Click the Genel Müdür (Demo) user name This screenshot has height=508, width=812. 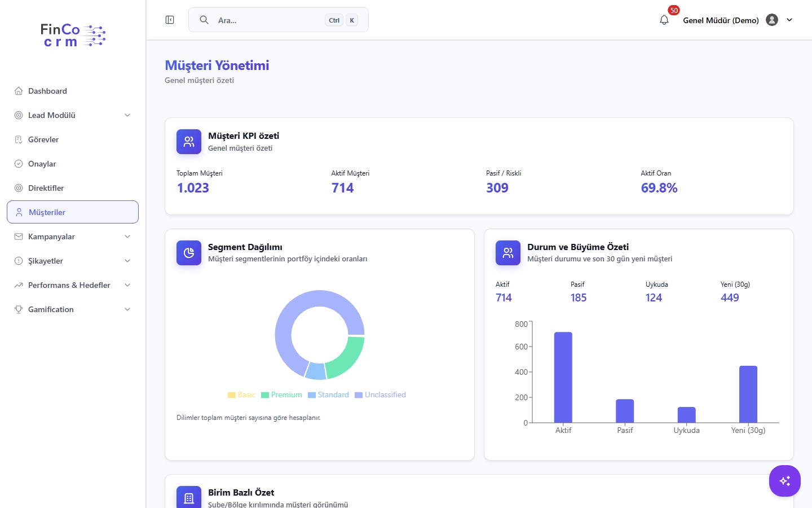pyautogui.click(x=721, y=20)
